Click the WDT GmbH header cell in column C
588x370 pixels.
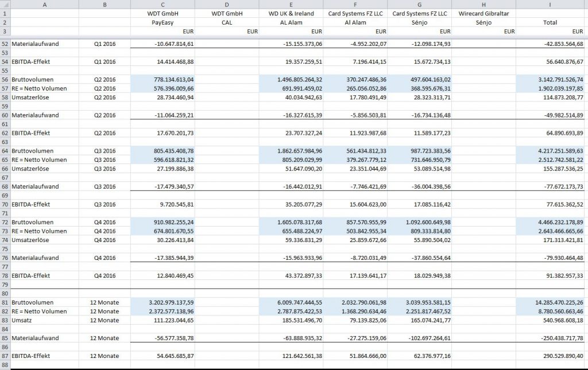click(163, 13)
